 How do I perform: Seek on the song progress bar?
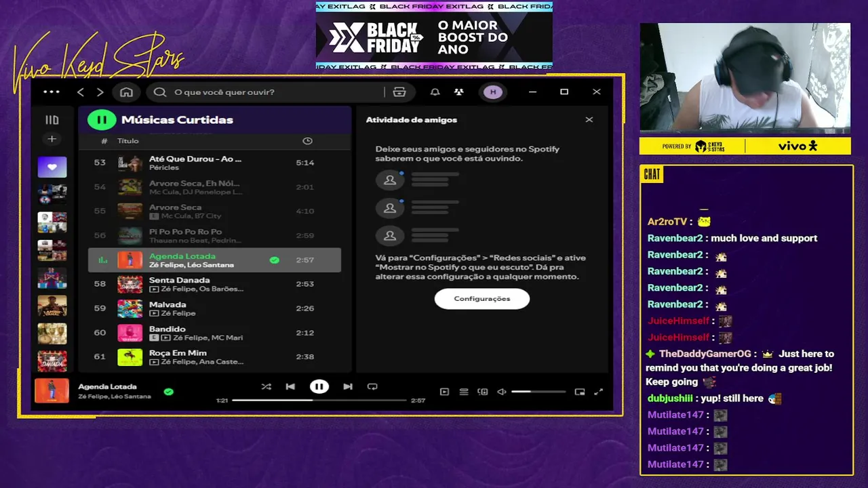point(319,400)
